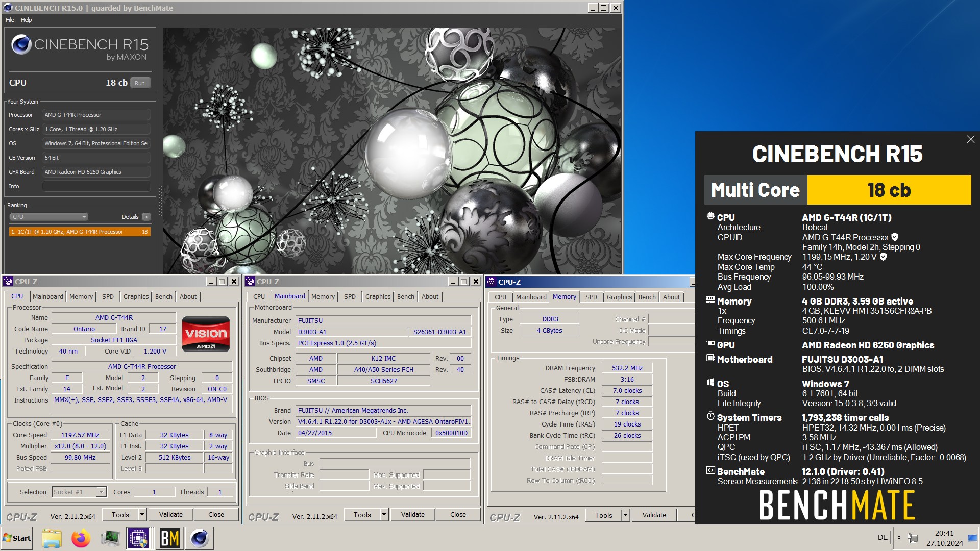Open Tools dropdown arrow in Memory CPU-Z
This screenshot has width=980, height=551.
pyautogui.click(x=625, y=515)
